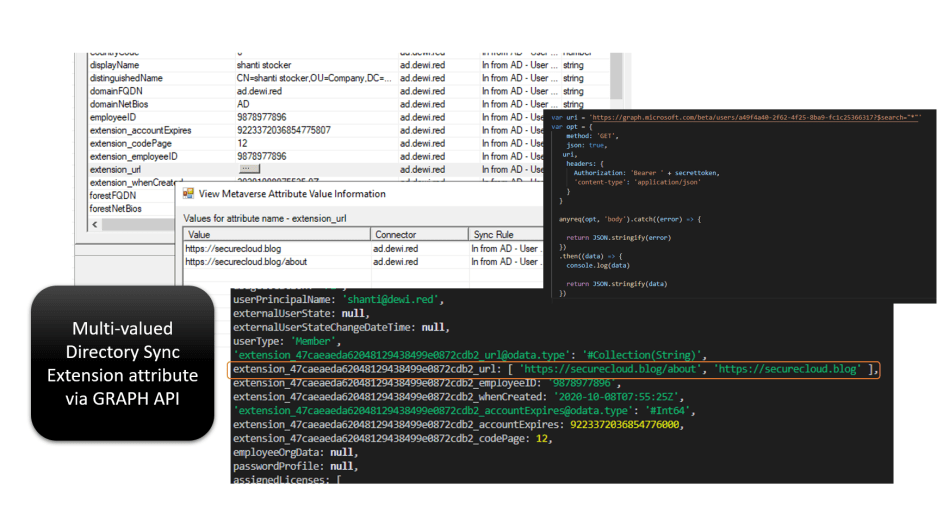Click the highlighted extension url JSON line
This screenshot has width=949, height=519.
pyautogui.click(x=554, y=369)
